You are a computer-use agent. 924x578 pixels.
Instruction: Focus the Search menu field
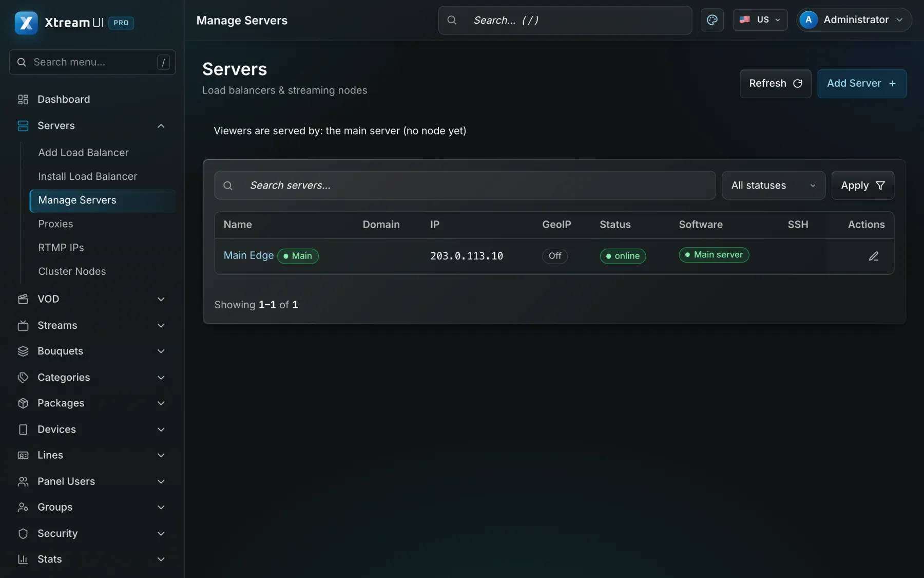click(92, 62)
